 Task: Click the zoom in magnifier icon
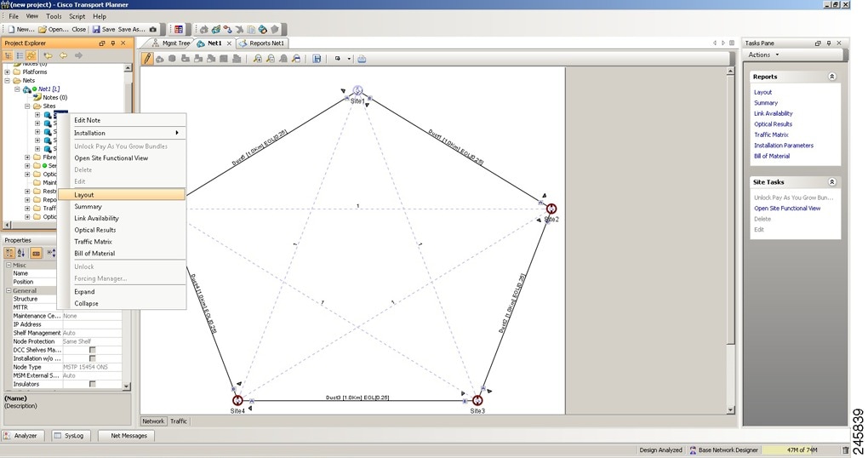pos(257,59)
